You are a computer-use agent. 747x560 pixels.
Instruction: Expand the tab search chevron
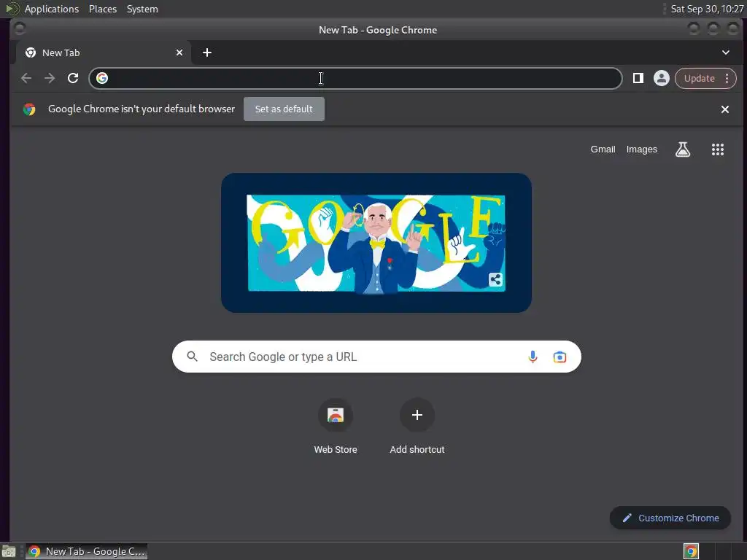tap(726, 52)
